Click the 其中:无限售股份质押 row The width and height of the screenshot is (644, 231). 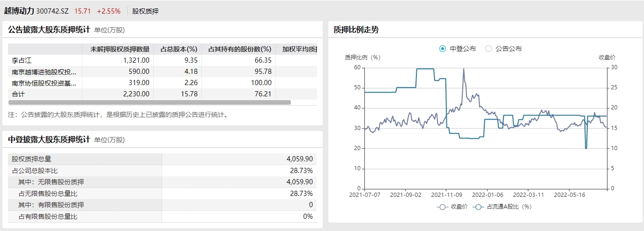pos(51,182)
